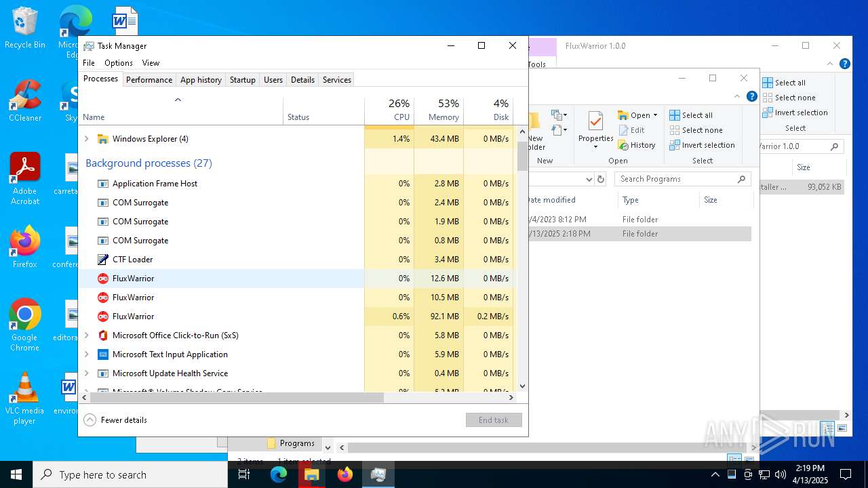Open the Start menu
The height and width of the screenshot is (488, 868).
click(16, 474)
